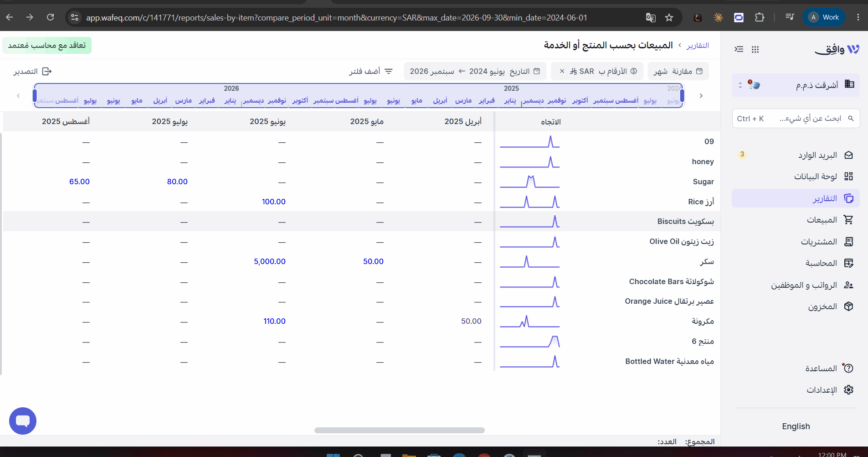868x457 pixels.
Task: Collapse the sidebar menu icon
Action: coord(739,49)
